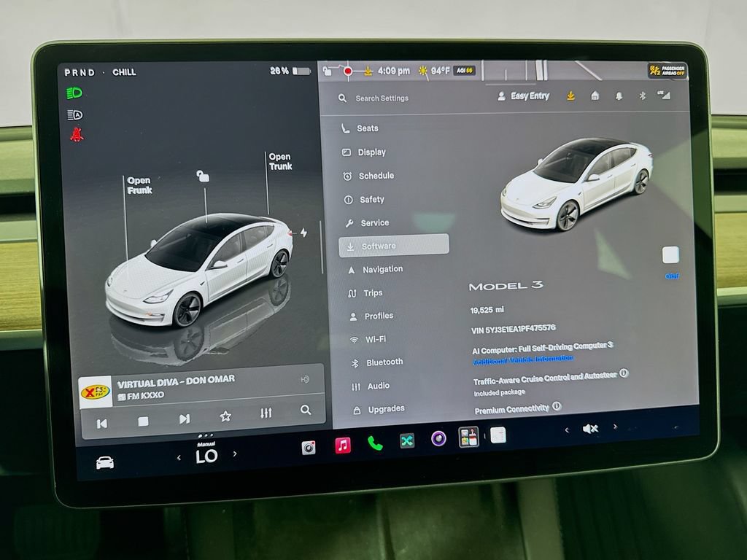The height and width of the screenshot is (560, 747).
Task: Skip to previous track
Action: point(101,424)
